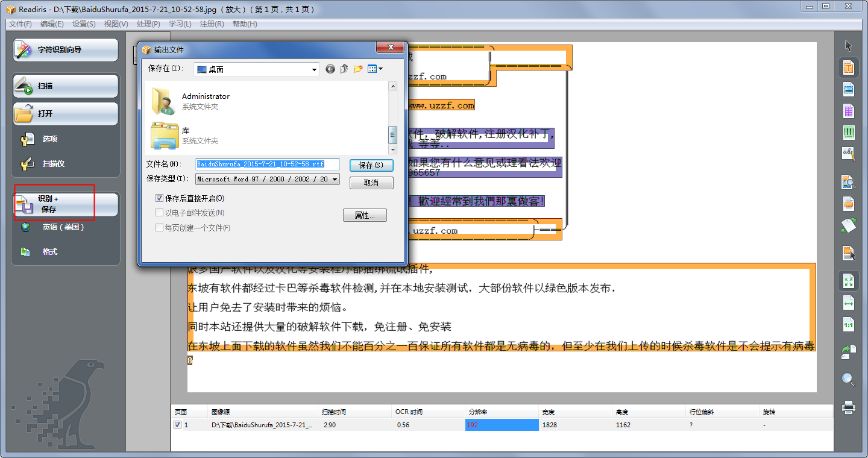This screenshot has height=458, width=868.
Task: Select the purple table zone tool
Action: (x=849, y=111)
